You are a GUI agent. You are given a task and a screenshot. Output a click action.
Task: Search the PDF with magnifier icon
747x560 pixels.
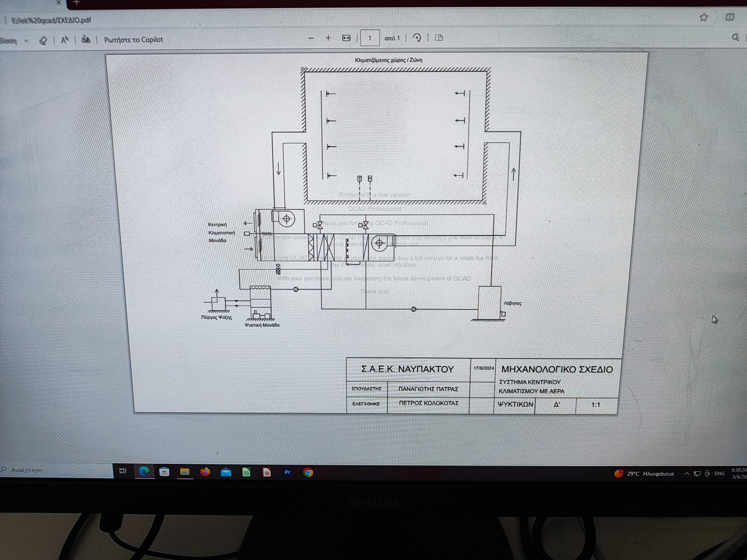click(735, 37)
